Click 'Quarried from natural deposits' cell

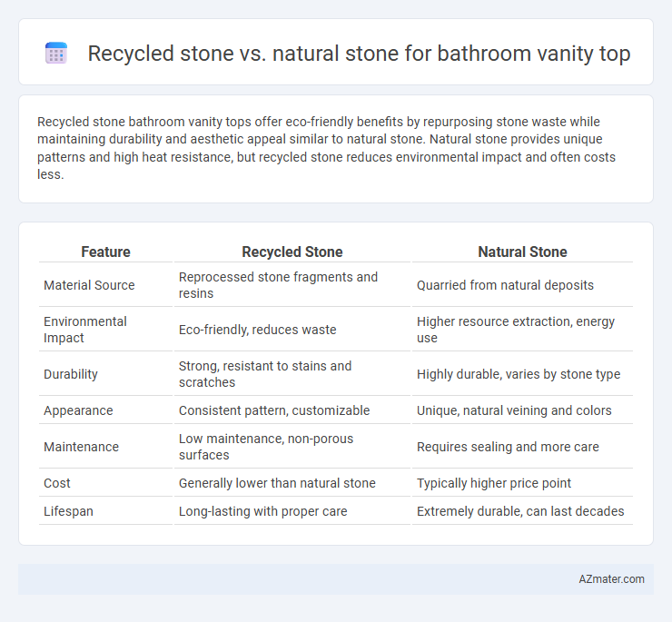point(522,285)
